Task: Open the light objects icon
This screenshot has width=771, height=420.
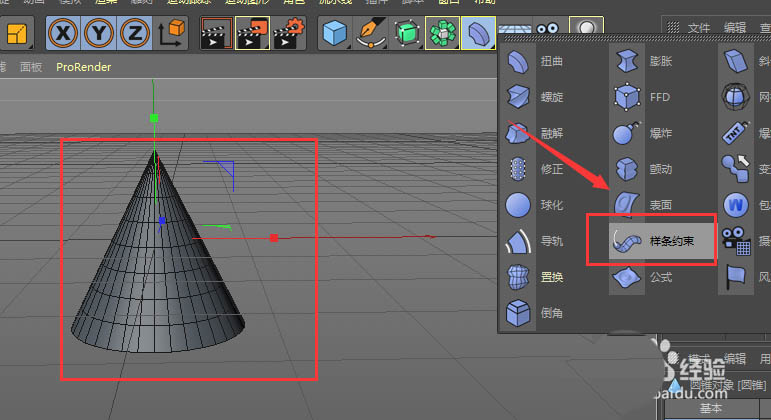Action: coord(586,26)
